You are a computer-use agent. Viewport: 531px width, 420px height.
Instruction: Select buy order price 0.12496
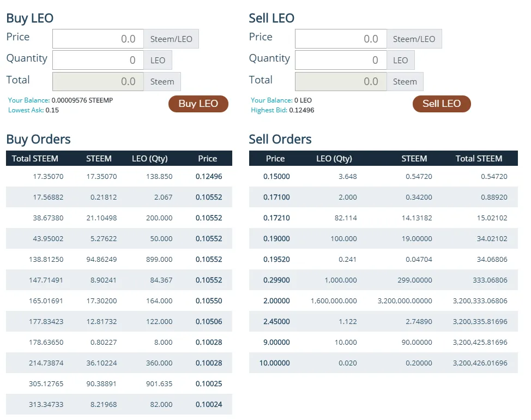pyautogui.click(x=209, y=177)
